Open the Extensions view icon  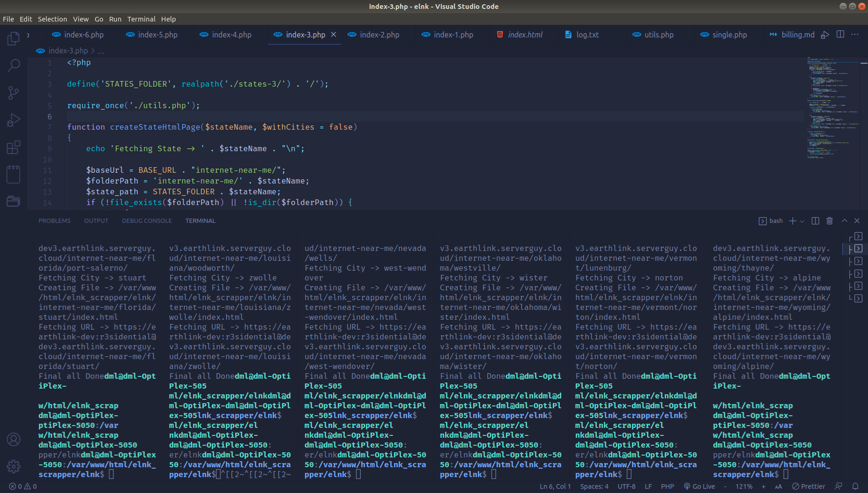(x=14, y=147)
